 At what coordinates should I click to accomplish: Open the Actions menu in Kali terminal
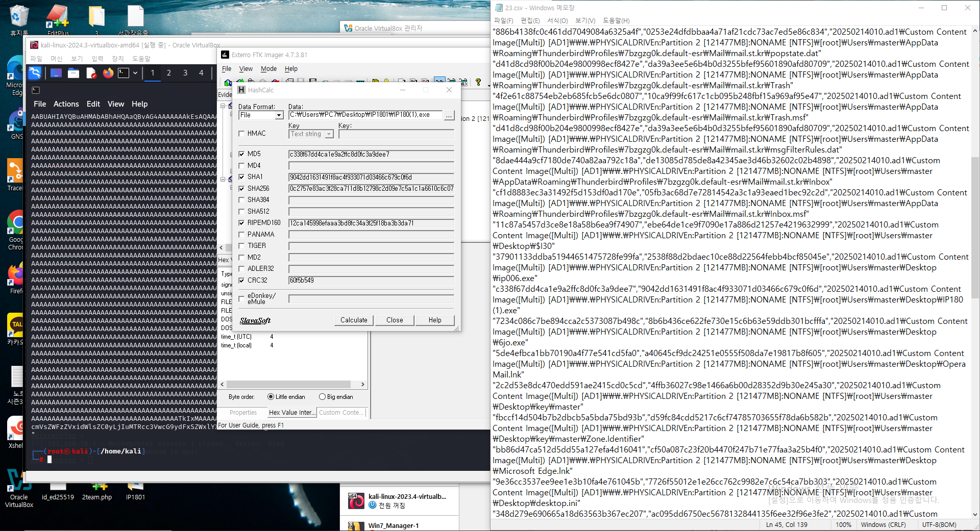click(x=66, y=104)
